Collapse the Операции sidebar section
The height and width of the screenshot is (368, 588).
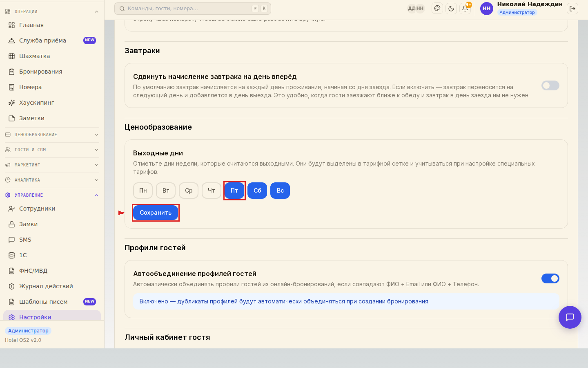(51, 11)
